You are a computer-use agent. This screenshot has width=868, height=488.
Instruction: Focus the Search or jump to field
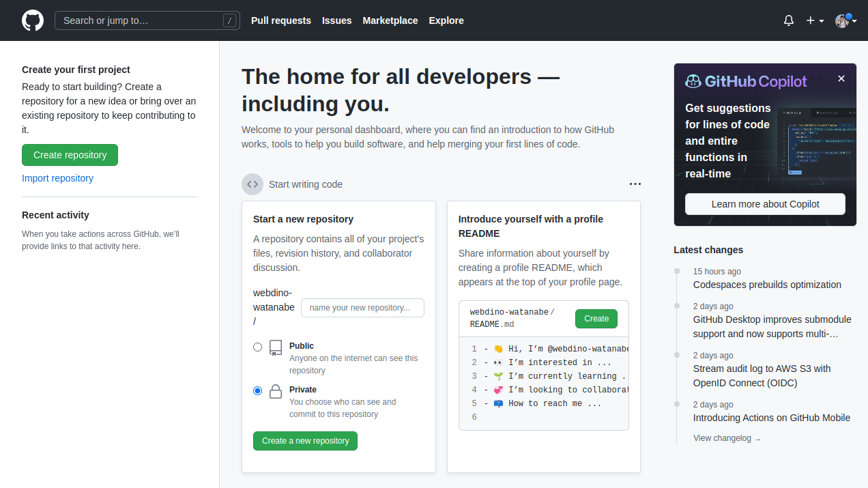click(x=147, y=20)
